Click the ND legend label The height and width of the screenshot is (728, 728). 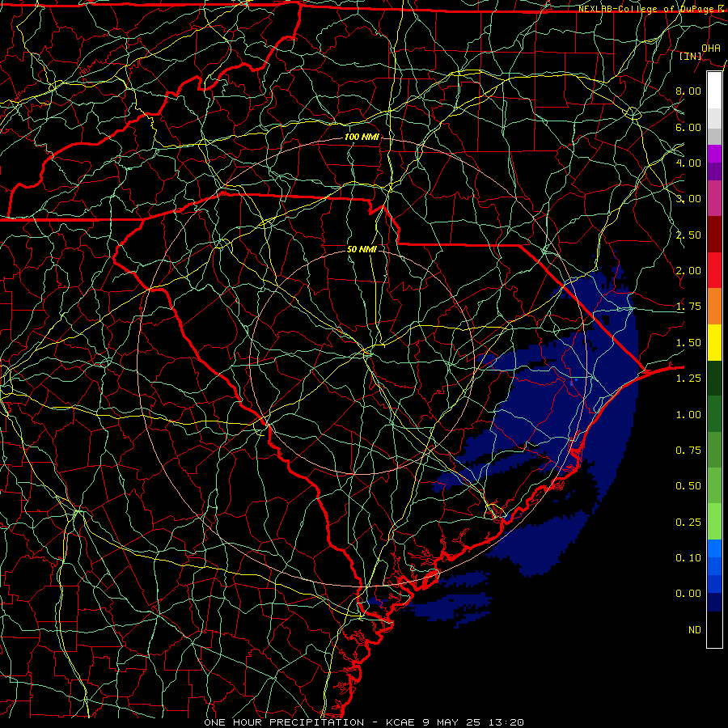695,630
